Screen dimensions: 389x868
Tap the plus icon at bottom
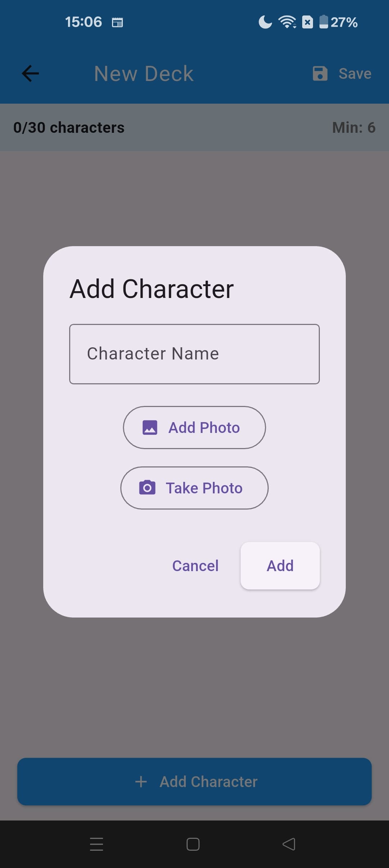coord(141,782)
